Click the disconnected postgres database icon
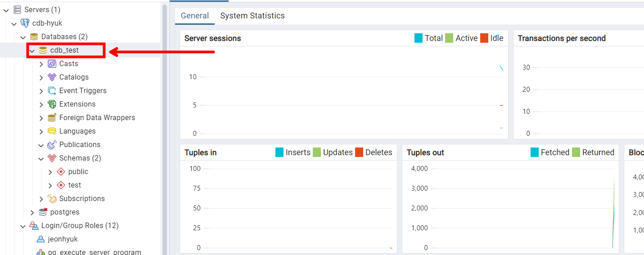The image size is (644, 255). (x=43, y=212)
